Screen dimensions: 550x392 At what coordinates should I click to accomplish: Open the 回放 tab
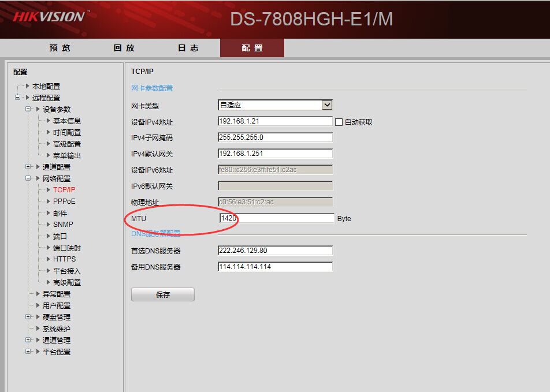click(124, 48)
